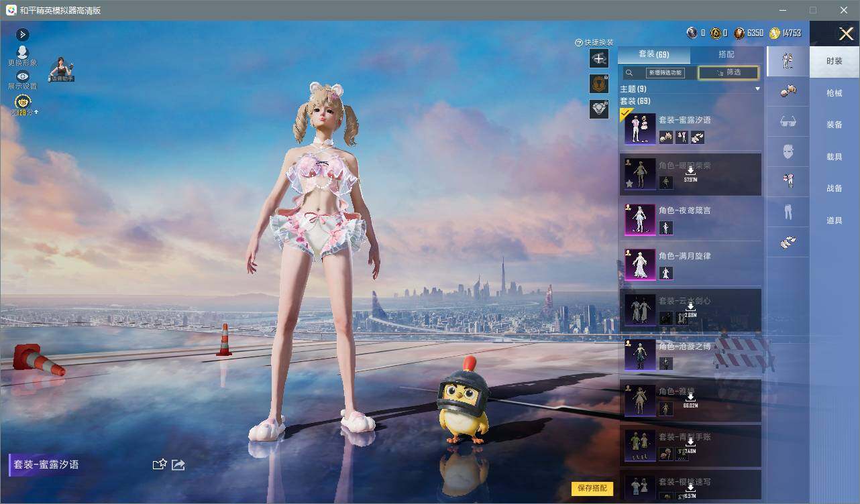Switch to the 搭配 tab
The width and height of the screenshot is (860, 504).
pyautogui.click(x=727, y=54)
